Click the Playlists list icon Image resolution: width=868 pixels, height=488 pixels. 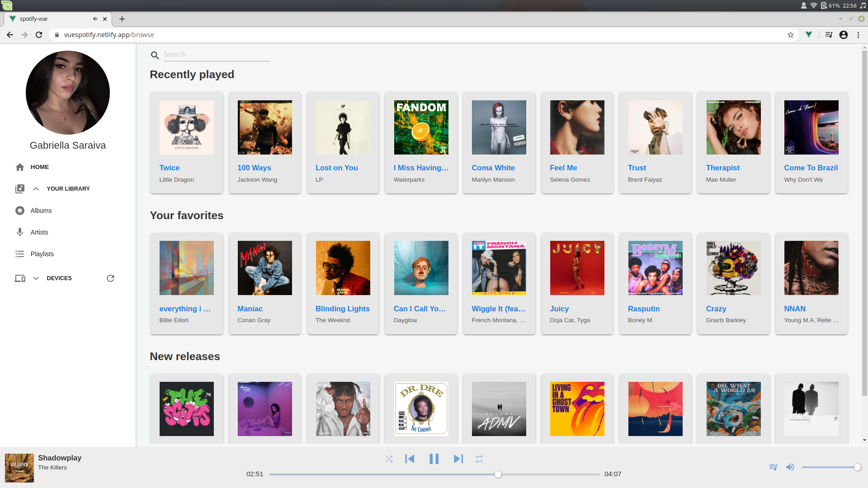pyautogui.click(x=20, y=254)
